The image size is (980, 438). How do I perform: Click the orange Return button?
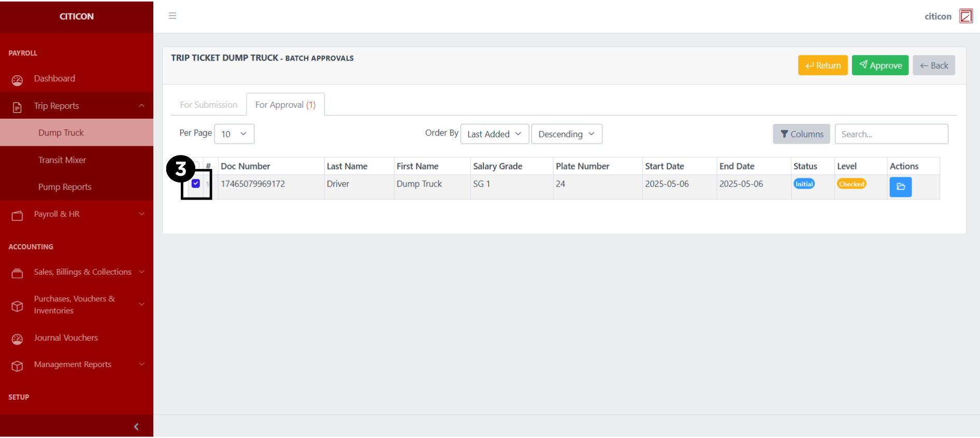click(x=823, y=65)
